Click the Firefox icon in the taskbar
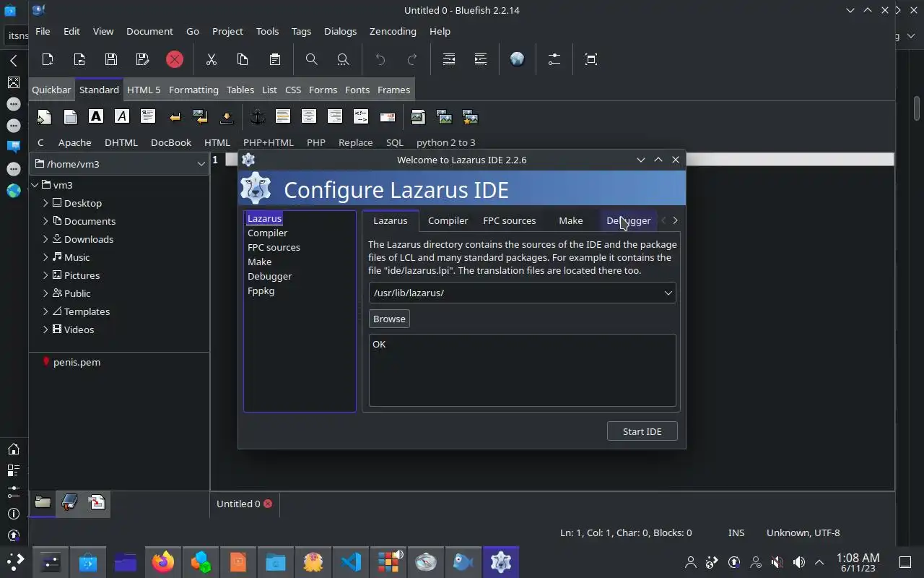Screen dimensions: 924x578 click(x=163, y=561)
